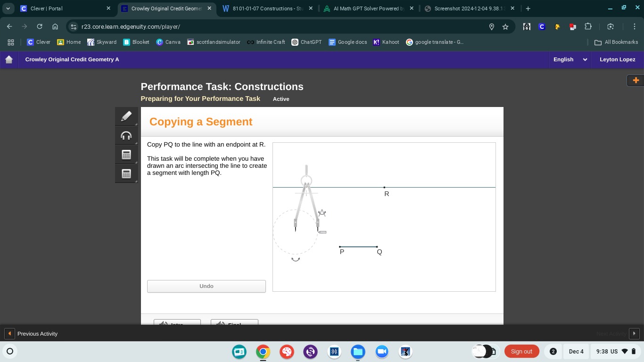Open the Skyward bookmark
The image size is (644, 362).
click(102, 42)
